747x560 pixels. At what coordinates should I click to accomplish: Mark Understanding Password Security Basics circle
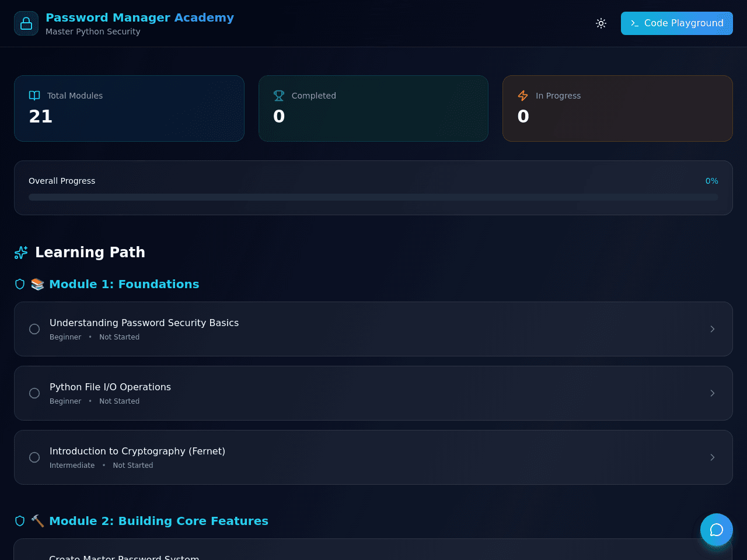34,329
